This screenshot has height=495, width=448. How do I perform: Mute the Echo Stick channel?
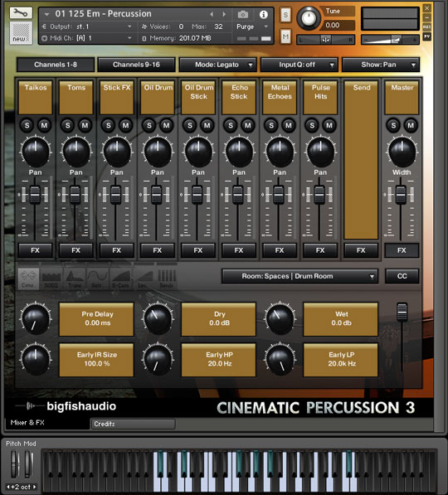248,125
